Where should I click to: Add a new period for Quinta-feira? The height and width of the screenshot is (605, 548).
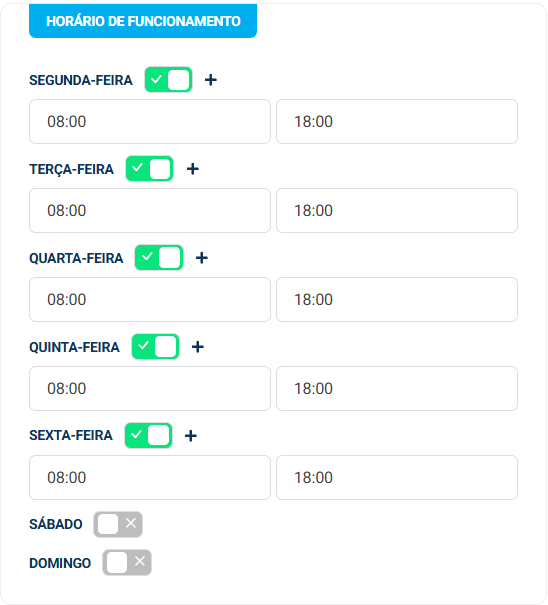coord(198,347)
